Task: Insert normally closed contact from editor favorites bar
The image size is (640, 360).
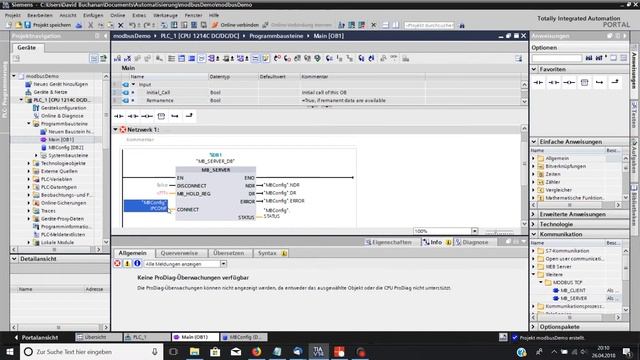Action: [133, 116]
